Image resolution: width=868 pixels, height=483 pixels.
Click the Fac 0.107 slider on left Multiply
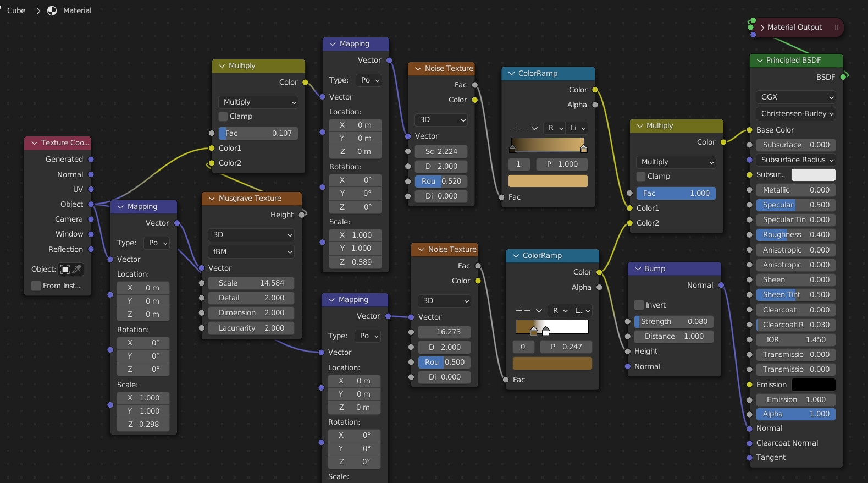coord(258,133)
